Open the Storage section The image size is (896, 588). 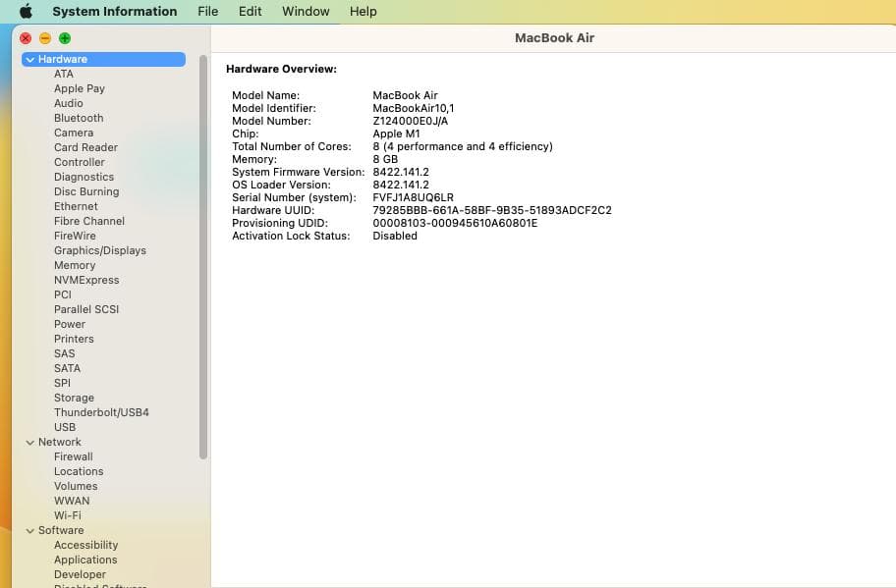point(74,398)
